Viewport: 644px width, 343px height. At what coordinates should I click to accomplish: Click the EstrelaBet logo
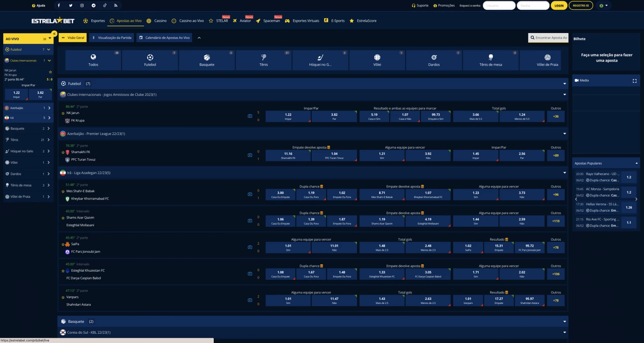[53, 21]
